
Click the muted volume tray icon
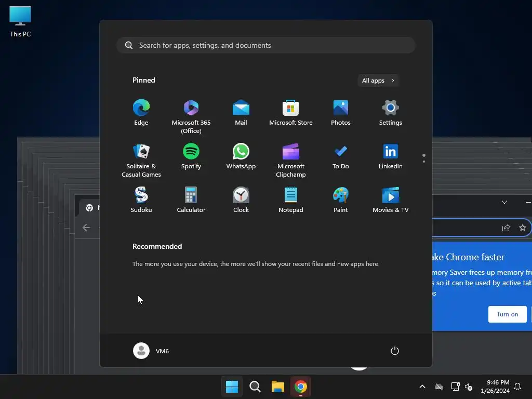[469, 387]
